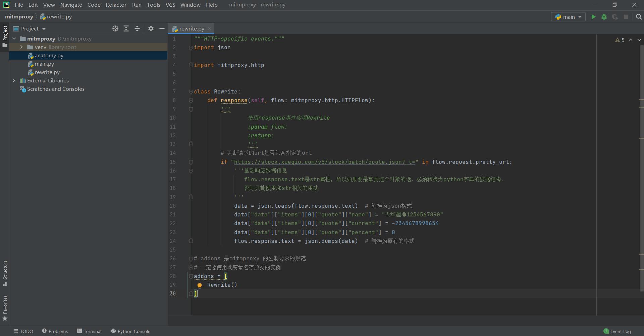This screenshot has height=336, width=644.
Task: Open the Structure sidebar tool button
Action: point(5,273)
